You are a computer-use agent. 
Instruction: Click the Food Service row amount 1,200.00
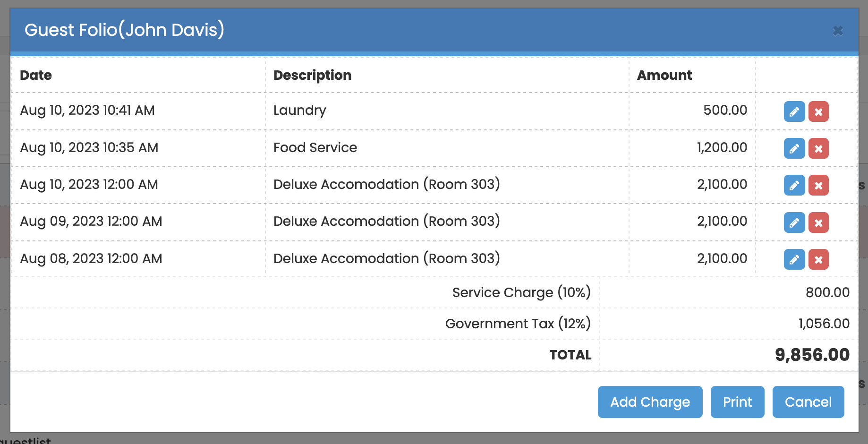pos(722,147)
